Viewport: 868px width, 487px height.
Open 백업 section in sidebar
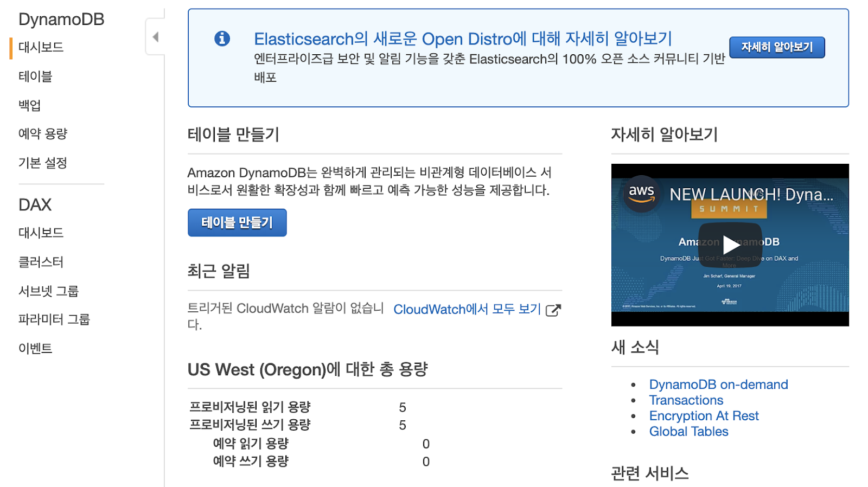pos(30,105)
